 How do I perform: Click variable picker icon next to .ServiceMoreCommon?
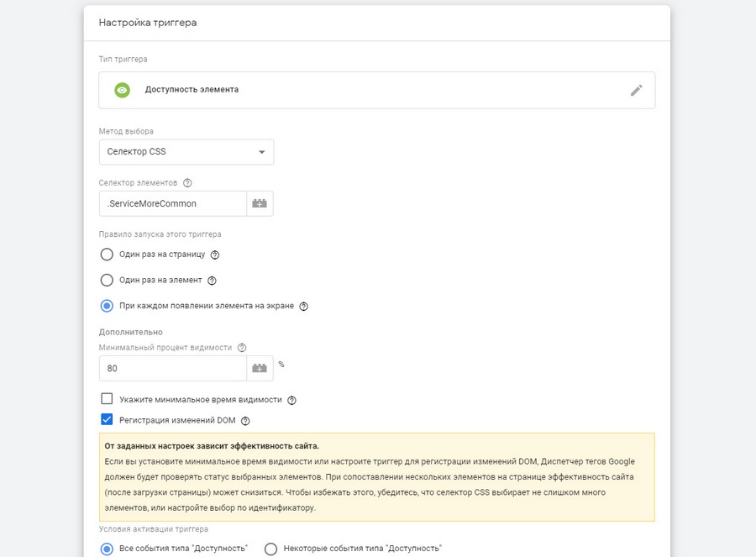(x=260, y=203)
